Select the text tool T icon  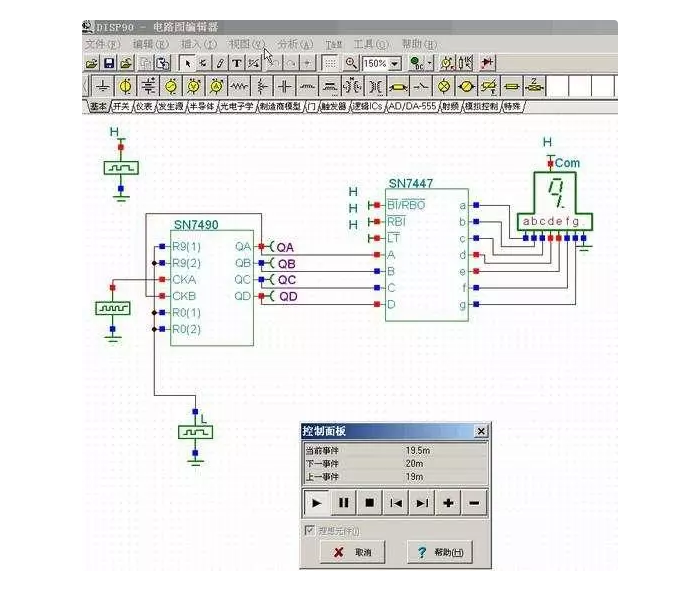237,63
